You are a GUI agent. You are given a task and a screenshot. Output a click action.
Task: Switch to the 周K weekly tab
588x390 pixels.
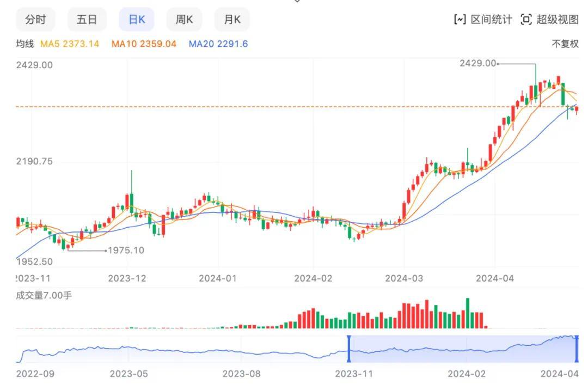click(184, 20)
